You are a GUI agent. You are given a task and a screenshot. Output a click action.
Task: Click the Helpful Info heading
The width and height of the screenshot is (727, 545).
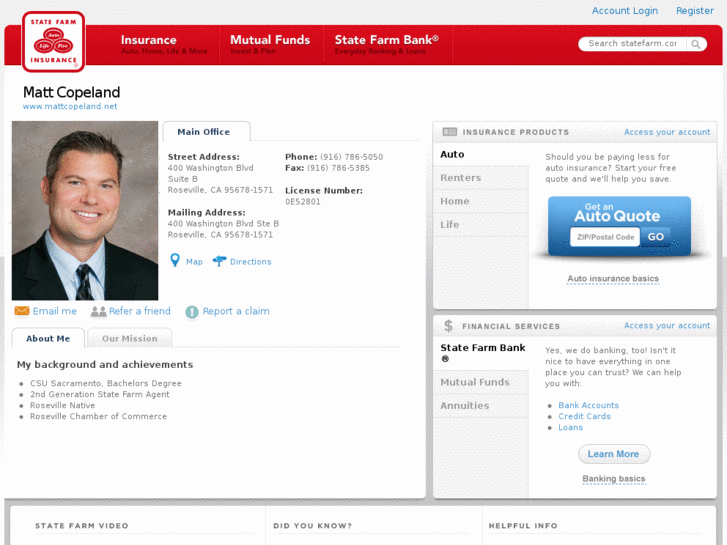[523, 526]
